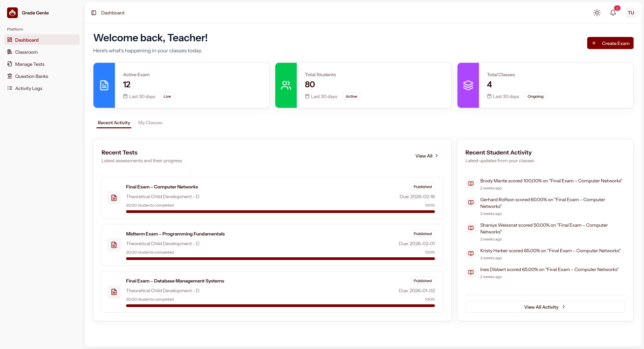Click the notification bell icon
Viewport: 644px width, 349px height.
[613, 13]
